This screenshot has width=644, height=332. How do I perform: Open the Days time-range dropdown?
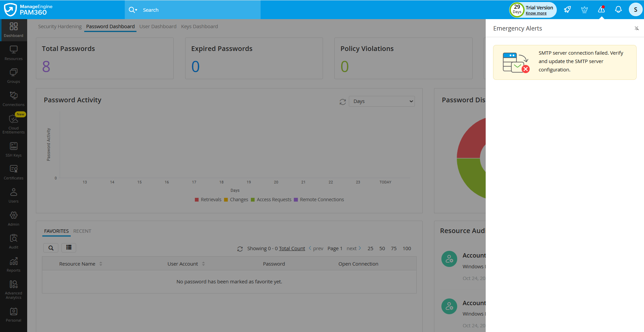coord(381,101)
